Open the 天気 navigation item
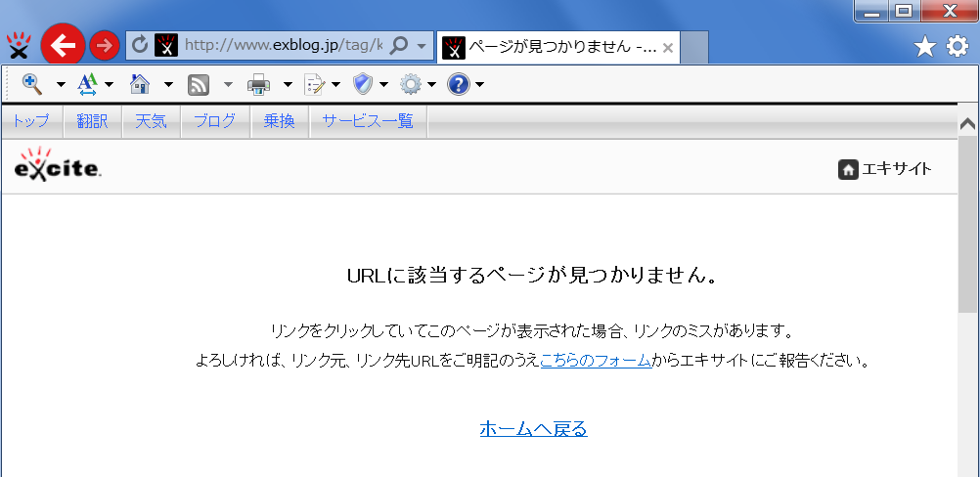 pyautogui.click(x=152, y=121)
